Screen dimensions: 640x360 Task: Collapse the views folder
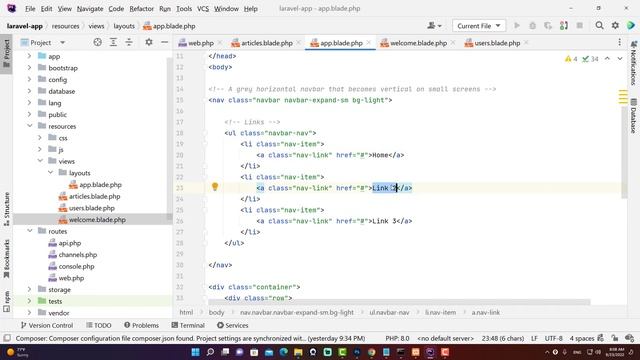(40, 161)
